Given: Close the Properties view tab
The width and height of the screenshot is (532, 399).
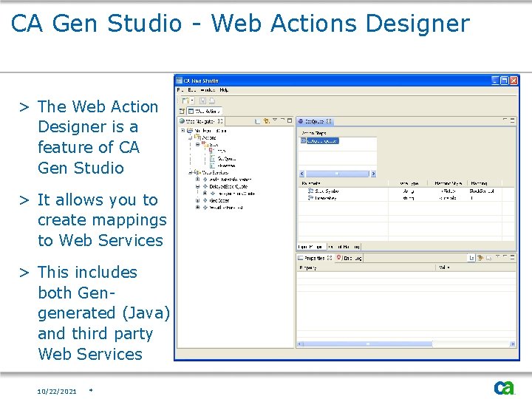Looking at the screenshot, I should [x=330, y=258].
